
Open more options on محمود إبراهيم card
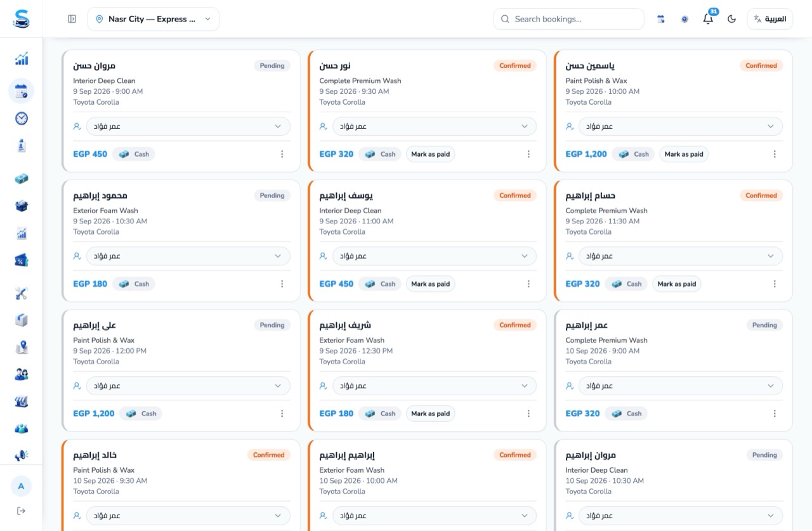point(282,284)
